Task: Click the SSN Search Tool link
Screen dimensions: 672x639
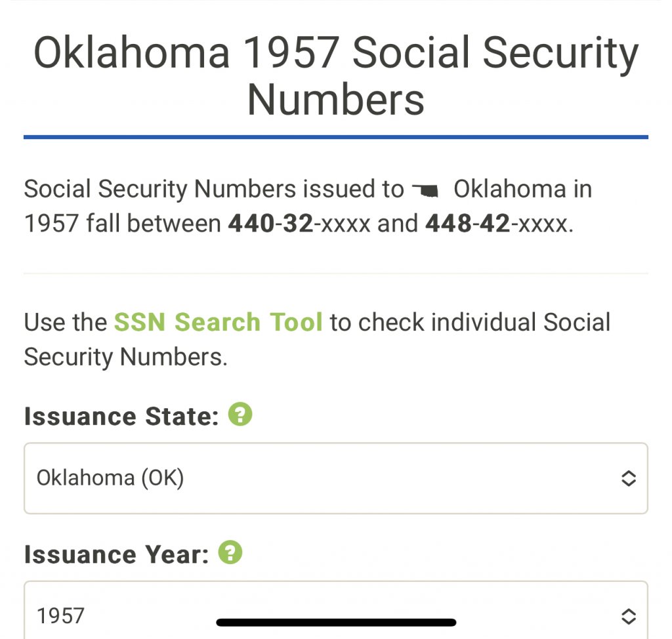Action: pyautogui.click(x=218, y=322)
